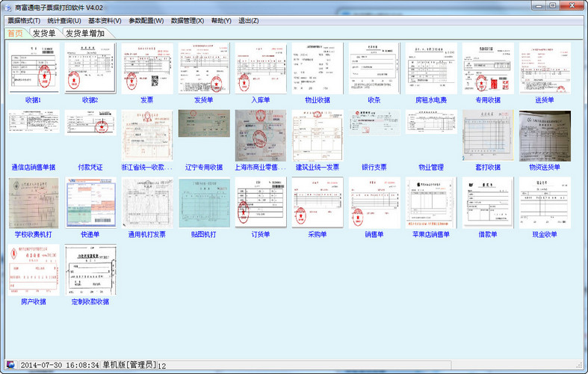The height and width of the screenshot is (374, 588).
Task: Open the 收据1 receipt template icon
Action: tap(34, 68)
